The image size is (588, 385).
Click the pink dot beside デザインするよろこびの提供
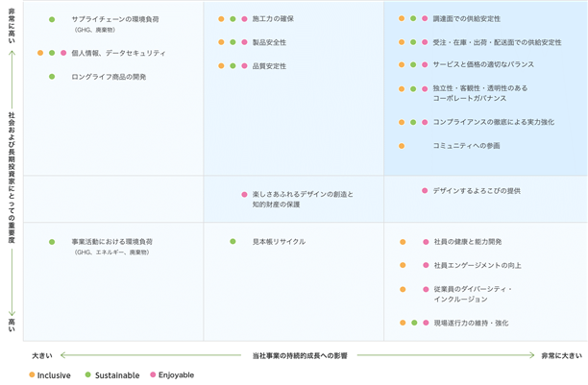click(425, 190)
